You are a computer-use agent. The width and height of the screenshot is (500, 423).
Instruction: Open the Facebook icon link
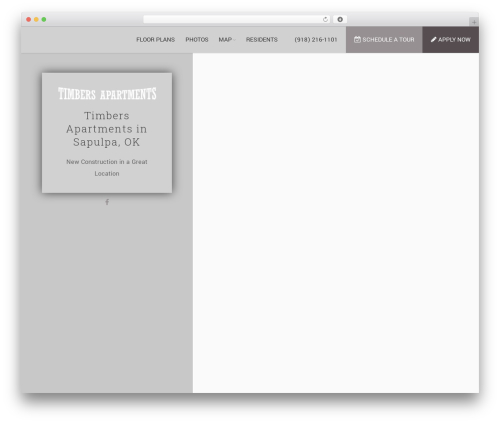coord(107,202)
